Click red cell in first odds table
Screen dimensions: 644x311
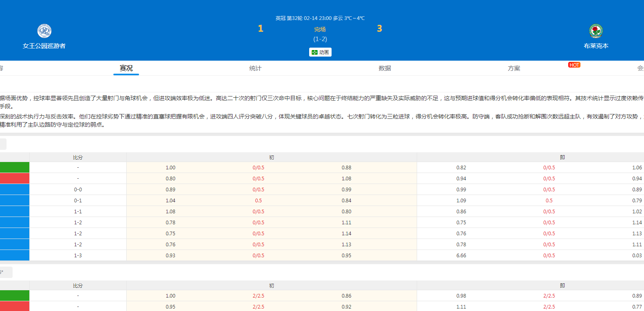pos(15,178)
